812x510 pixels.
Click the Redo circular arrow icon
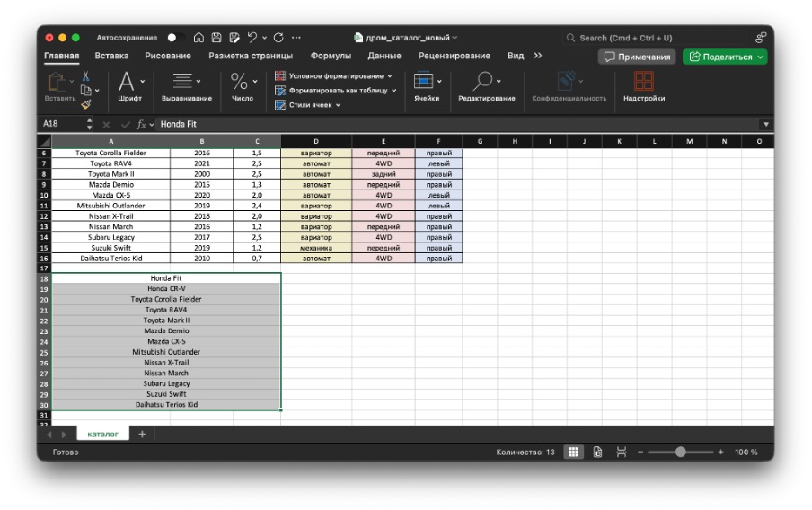(278, 38)
